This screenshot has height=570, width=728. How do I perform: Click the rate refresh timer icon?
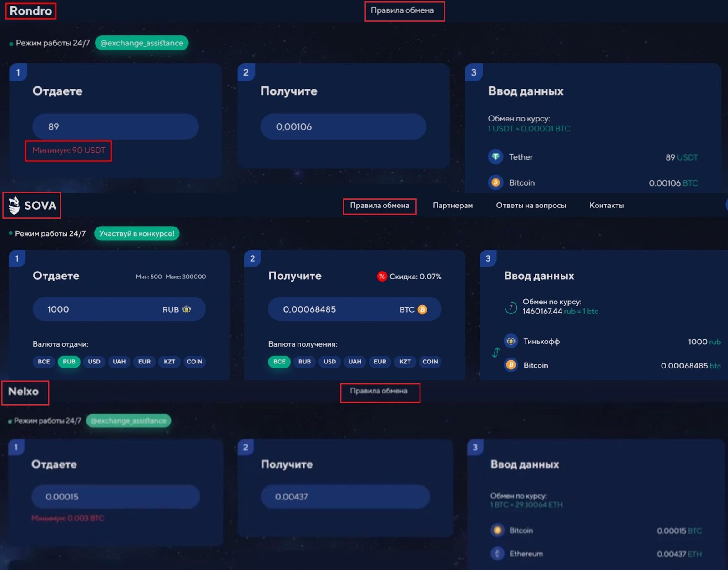[x=511, y=308]
